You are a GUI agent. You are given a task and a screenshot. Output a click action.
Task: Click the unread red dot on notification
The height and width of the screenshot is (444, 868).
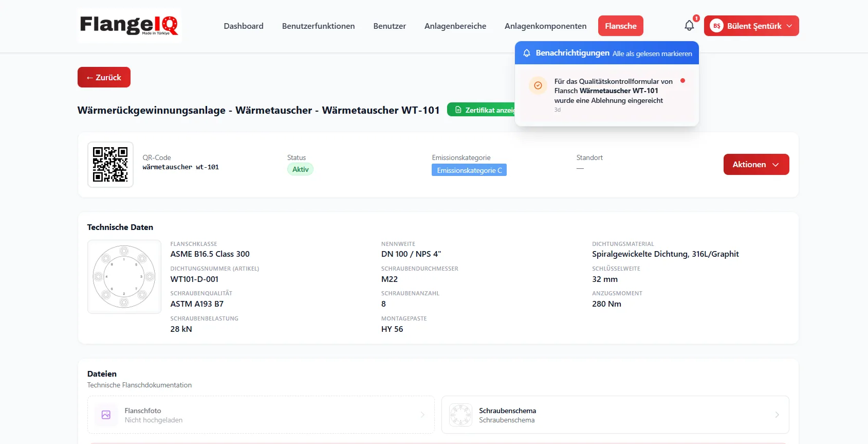point(682,81)
